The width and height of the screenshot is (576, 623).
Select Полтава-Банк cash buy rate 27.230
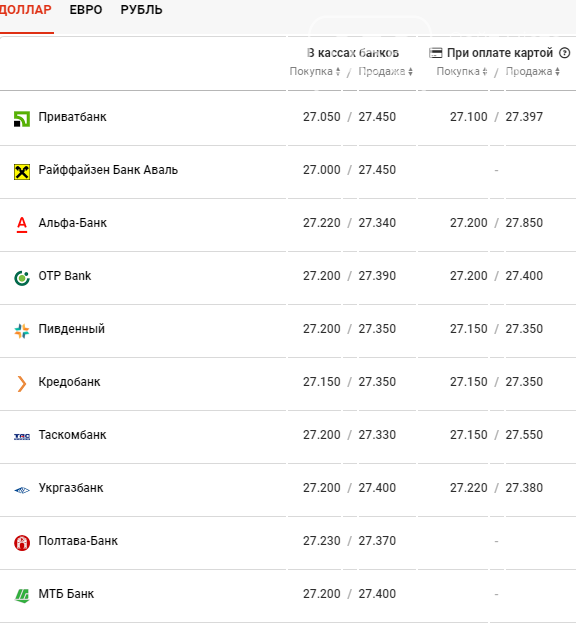click(x=322, y=541)
